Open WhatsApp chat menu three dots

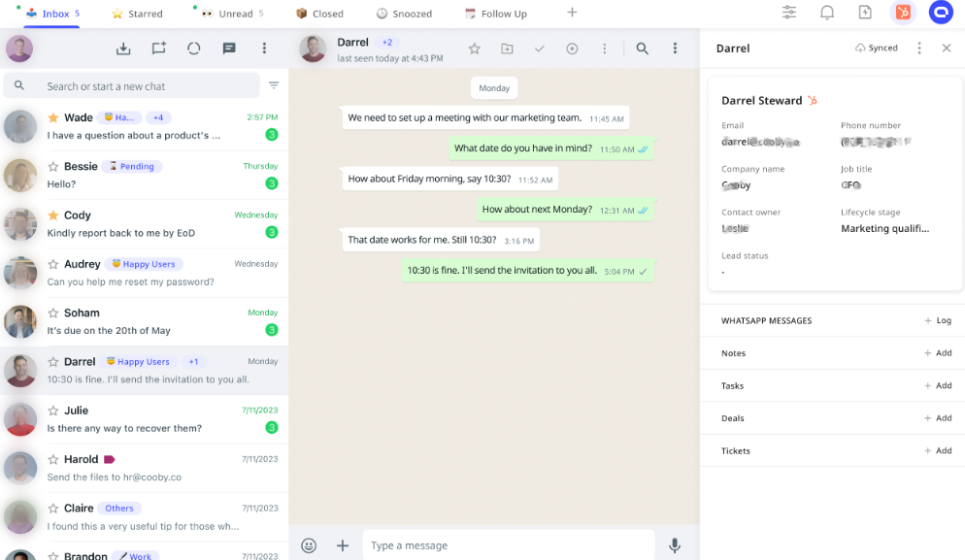(x=675, y=49)
